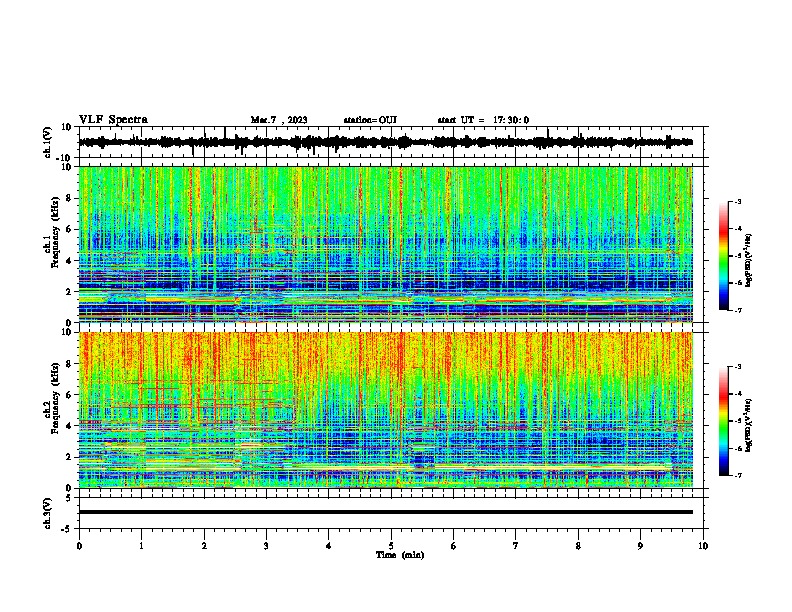
Task: Click the "ch.1(V)" axis label
Action: click(x=48, y=143)
